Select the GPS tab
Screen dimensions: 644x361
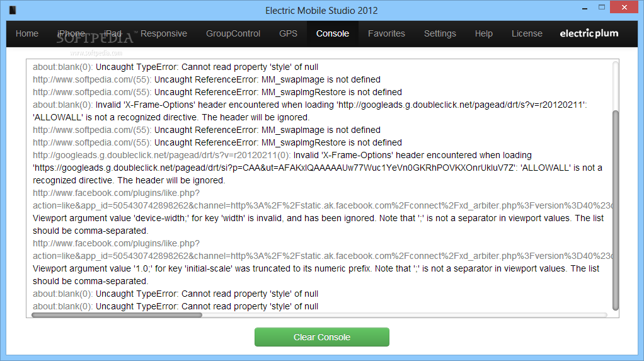click(288, 33)
